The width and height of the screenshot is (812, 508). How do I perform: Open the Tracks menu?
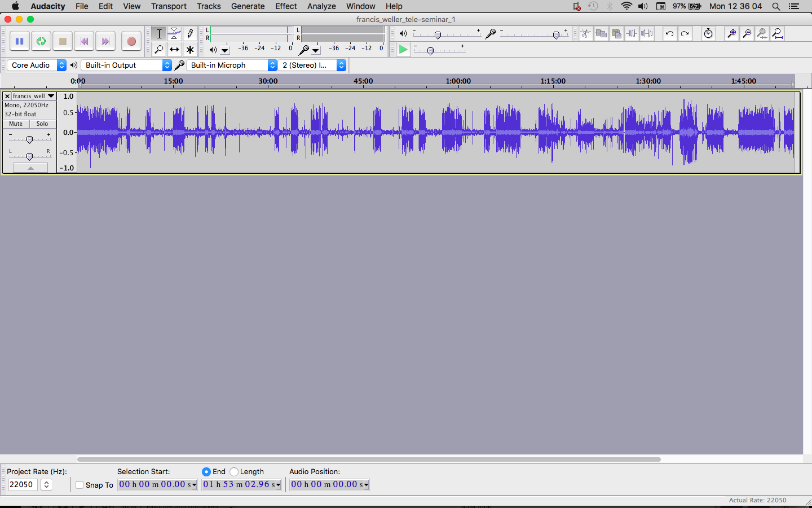(x=209, y=6)
